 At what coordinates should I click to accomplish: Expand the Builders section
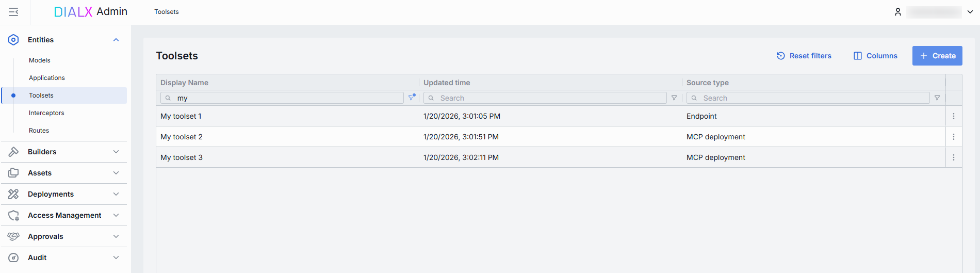pyautogui.click(x=116, y=152)
